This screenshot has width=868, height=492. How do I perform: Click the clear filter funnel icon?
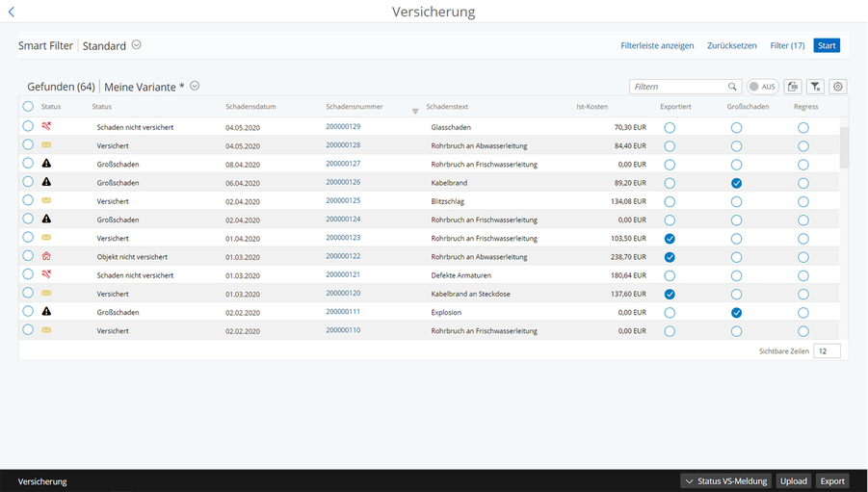(x=815, y=87)
